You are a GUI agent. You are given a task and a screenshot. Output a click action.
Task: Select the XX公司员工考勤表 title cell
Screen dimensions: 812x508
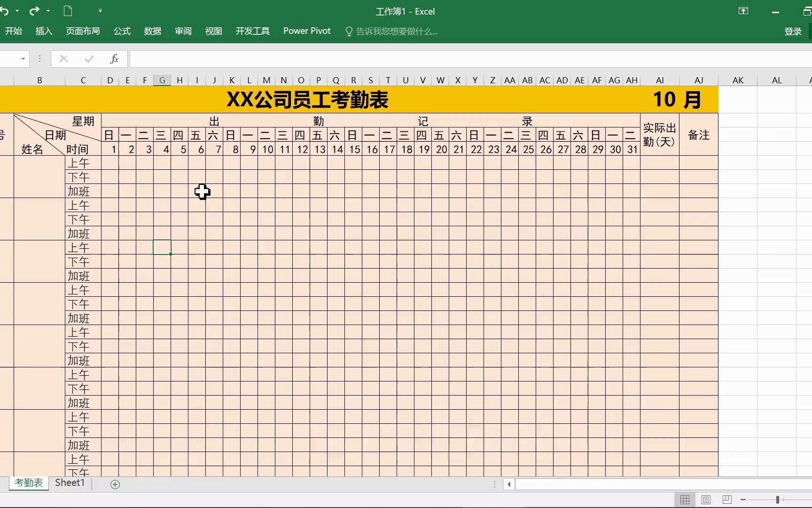pos(307,100)
